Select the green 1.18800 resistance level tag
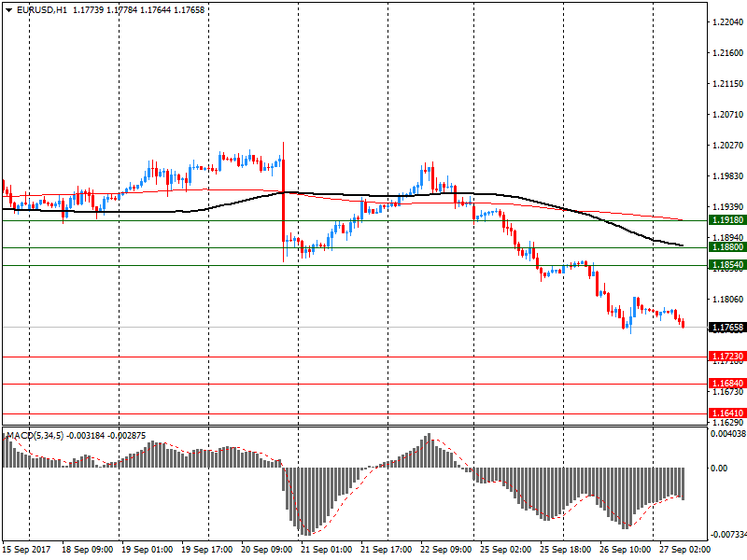 (727, 247)
